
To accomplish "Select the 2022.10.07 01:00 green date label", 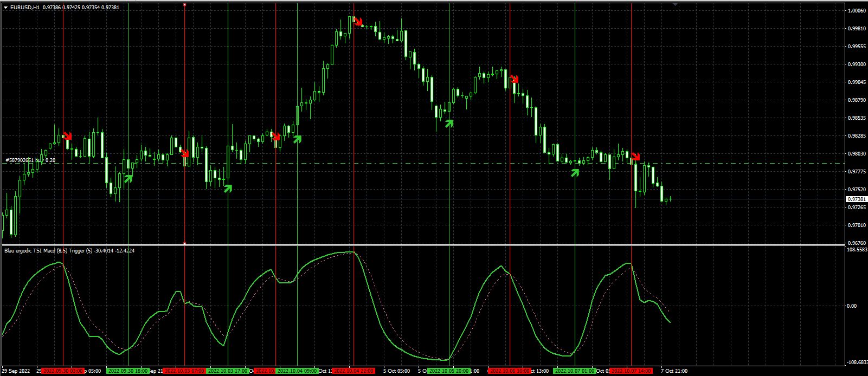I will [x=574, y=371].
